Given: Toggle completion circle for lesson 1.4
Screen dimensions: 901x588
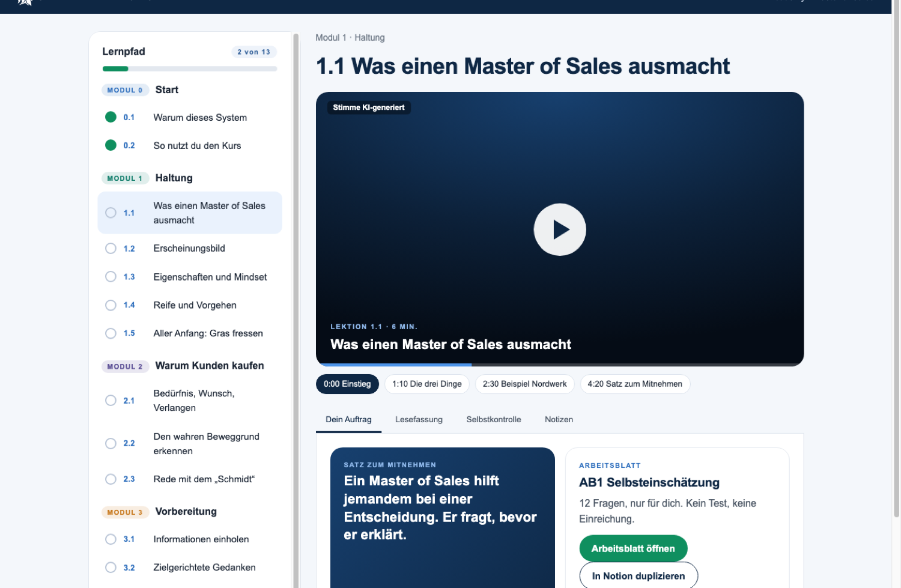Looking at the screenshot, I should click(x=111, y=305).
